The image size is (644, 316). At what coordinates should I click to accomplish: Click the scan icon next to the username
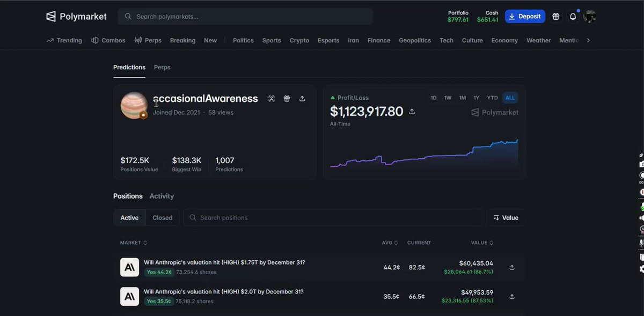(272, 99)
